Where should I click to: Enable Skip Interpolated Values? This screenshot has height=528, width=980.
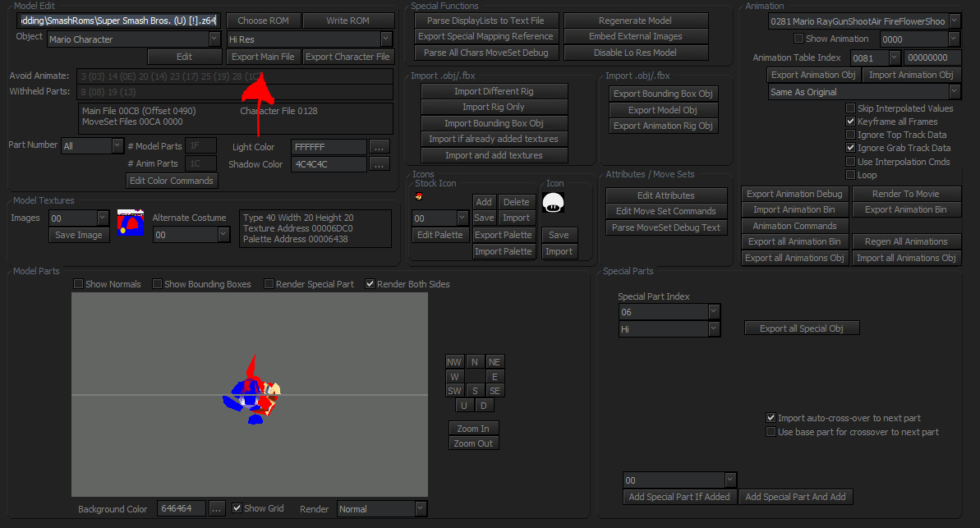(851, 108)
